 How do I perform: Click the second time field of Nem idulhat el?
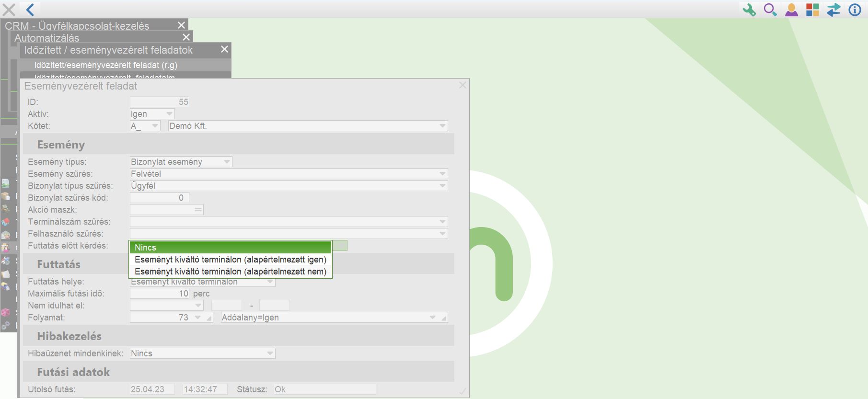click(275, 306)
